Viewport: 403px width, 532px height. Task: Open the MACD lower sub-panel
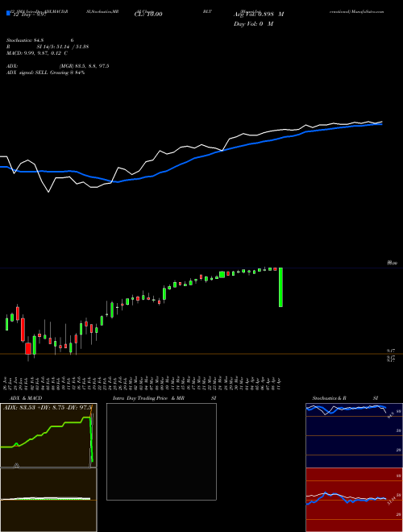click(x=48, y=500)
